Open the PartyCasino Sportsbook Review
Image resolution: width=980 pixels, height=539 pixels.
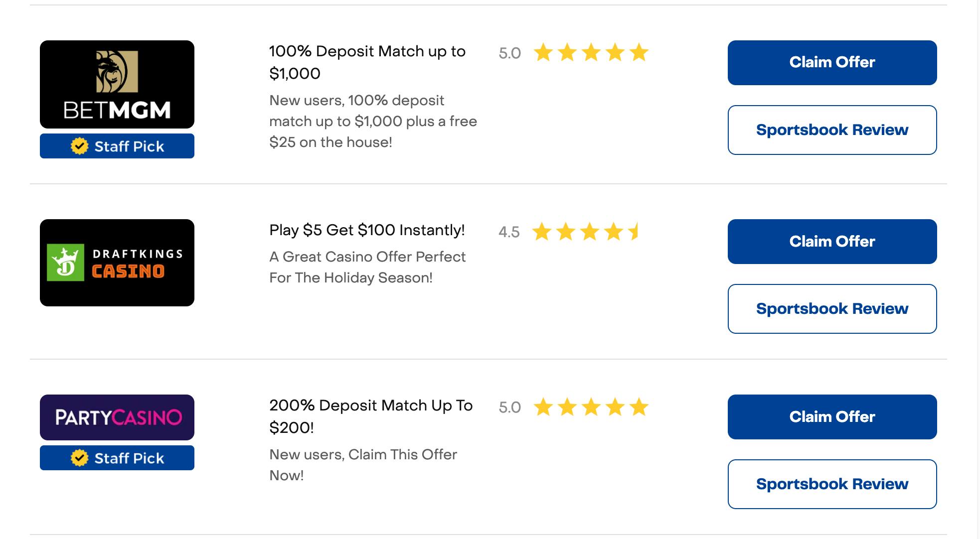(x=832, y=484)
